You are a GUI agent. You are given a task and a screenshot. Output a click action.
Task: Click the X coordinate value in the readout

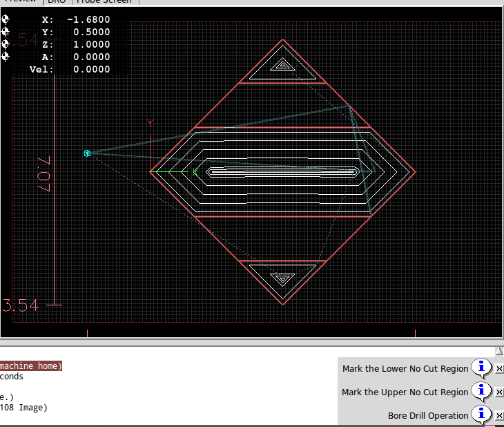(88, 20)
